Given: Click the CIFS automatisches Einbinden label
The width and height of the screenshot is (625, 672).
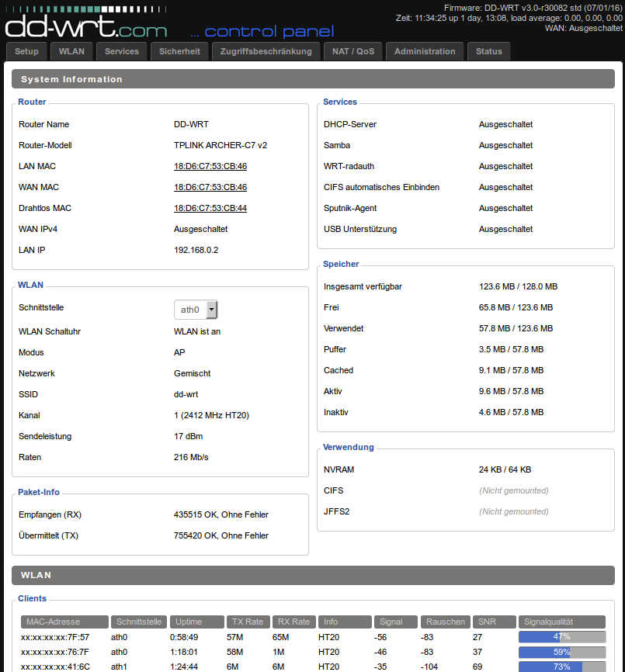Looking at the screenshot, I should [381, 187].
